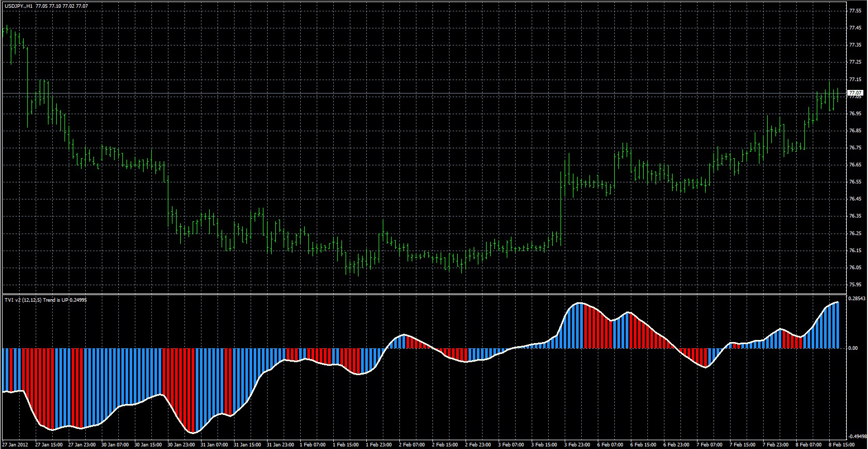Select the 30 Jan 23:00 time label
Viewport: 868px width, 449px height.
click(180, 445)
